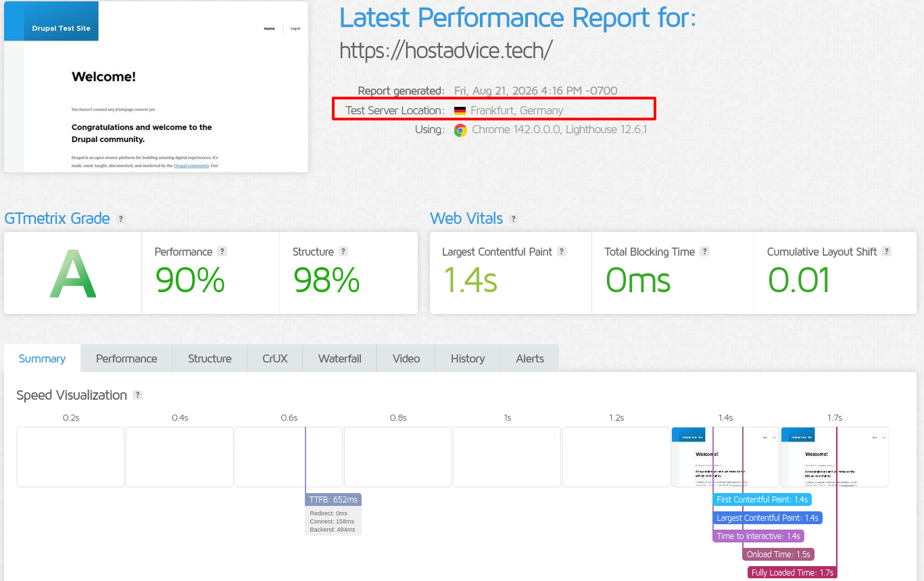Click the Chrome browser icon

[460, 130]
